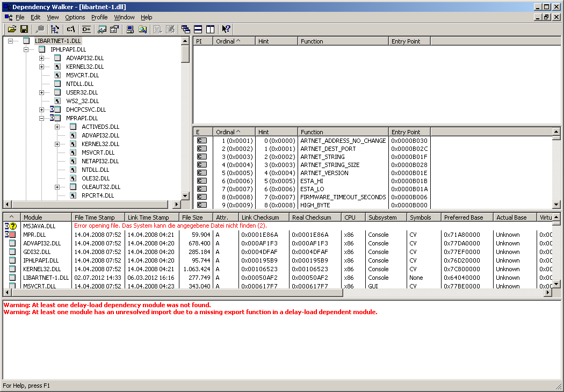This screenshot has width=564, height=392.
Task: Click the Tile Horizontally toolbar icon
Action: pos(198,29)
